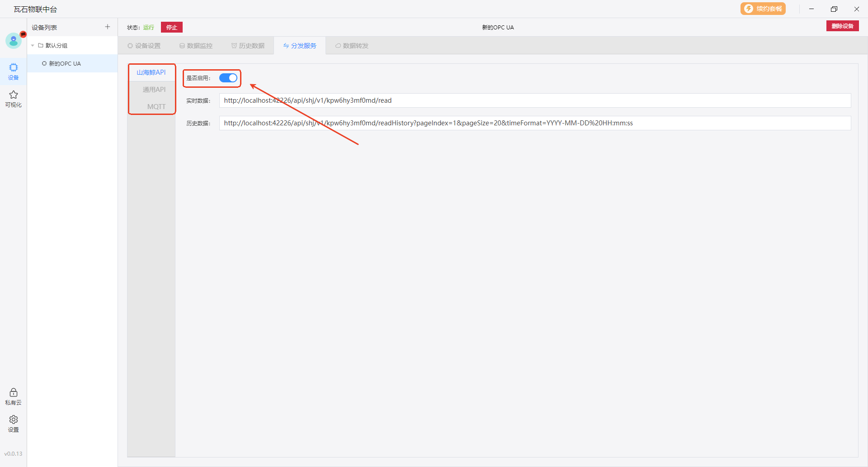This screenshot has height=467, width=868.
Task: Click the 删除设备 delete device button
Action: (842, 26)
